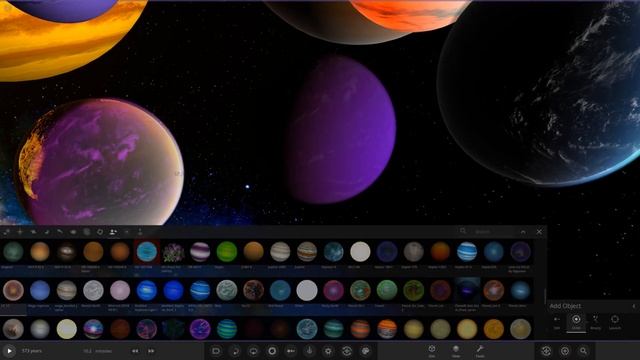Select the Orbit placement mode
640x360 pixels.
pos(576,322)
